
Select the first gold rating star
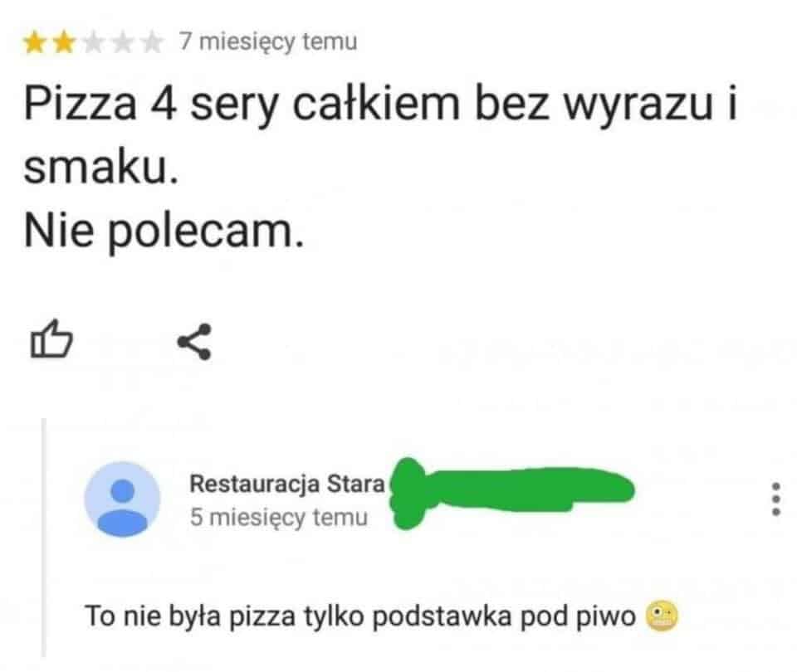35,42
